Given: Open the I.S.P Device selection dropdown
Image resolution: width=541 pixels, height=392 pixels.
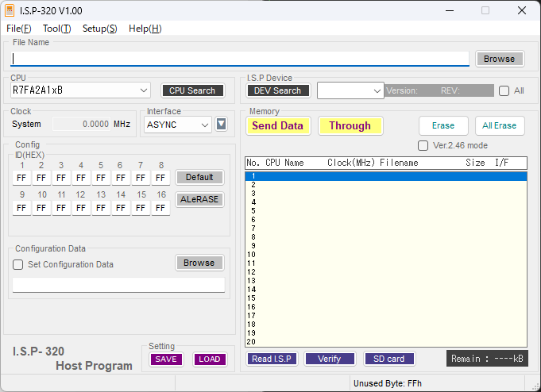Looking at the screenshot, I should pyautogui.click(x=350, y=90).
